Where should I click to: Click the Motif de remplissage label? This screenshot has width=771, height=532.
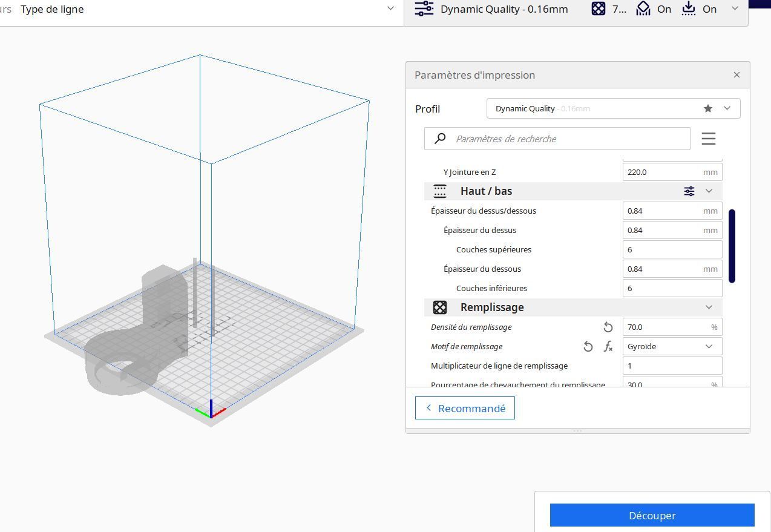tap(467, 346)
